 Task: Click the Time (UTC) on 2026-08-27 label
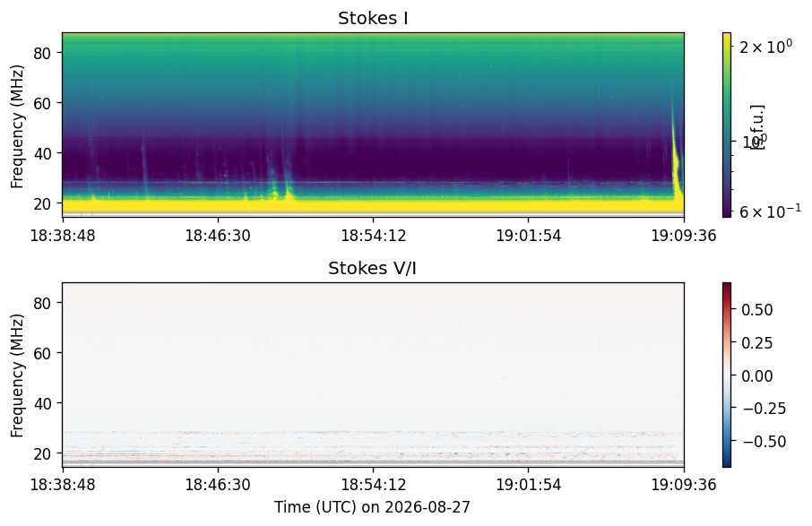[372, 507]
